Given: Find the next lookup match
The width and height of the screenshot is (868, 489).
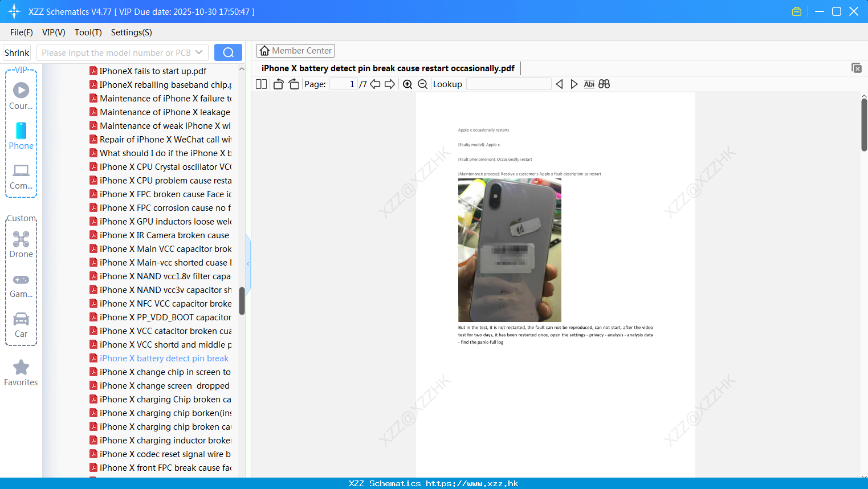Looking at the screenshot, I should click(574, 84).
